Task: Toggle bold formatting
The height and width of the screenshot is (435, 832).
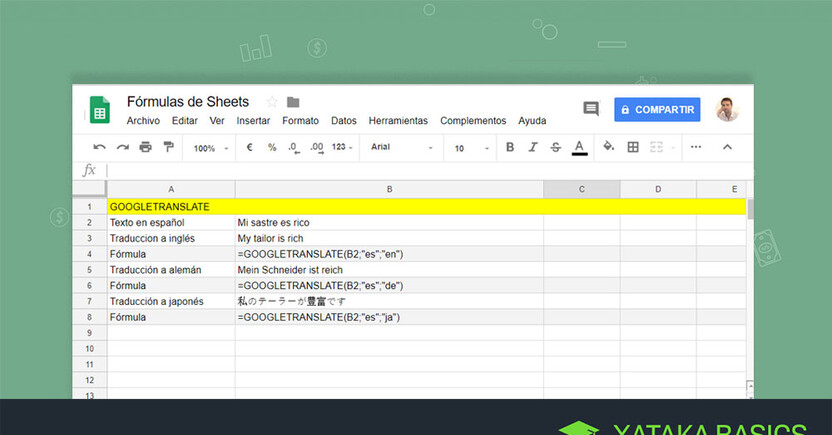Action: point(510,147)
